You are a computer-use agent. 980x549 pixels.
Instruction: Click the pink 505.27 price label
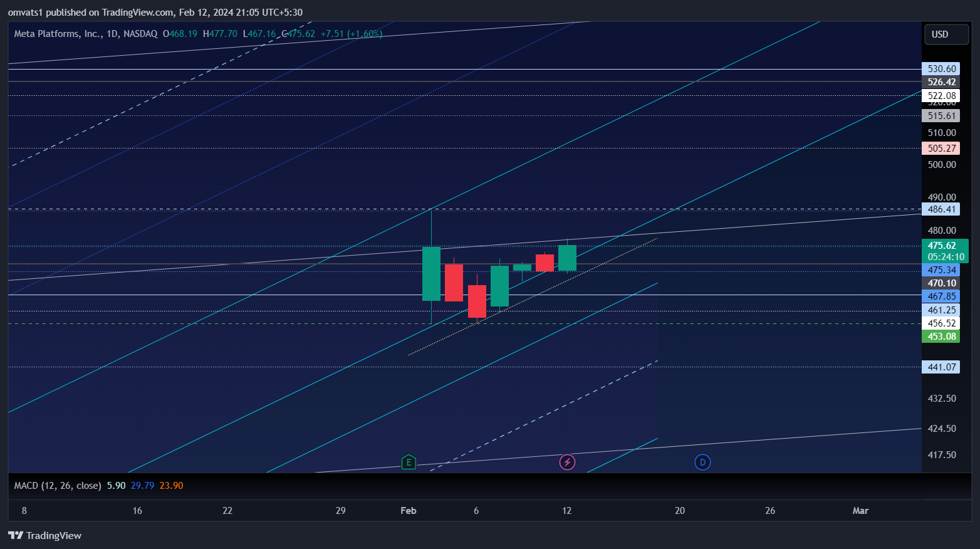pos(941,149)
